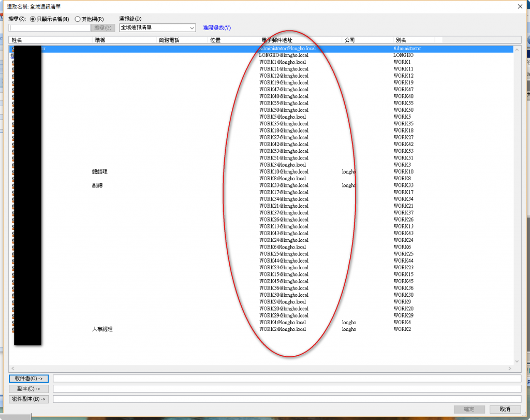Click the list's vertical scroll up arrow
Viewport: 530px width, 420px height.
(x=517, y=50)
